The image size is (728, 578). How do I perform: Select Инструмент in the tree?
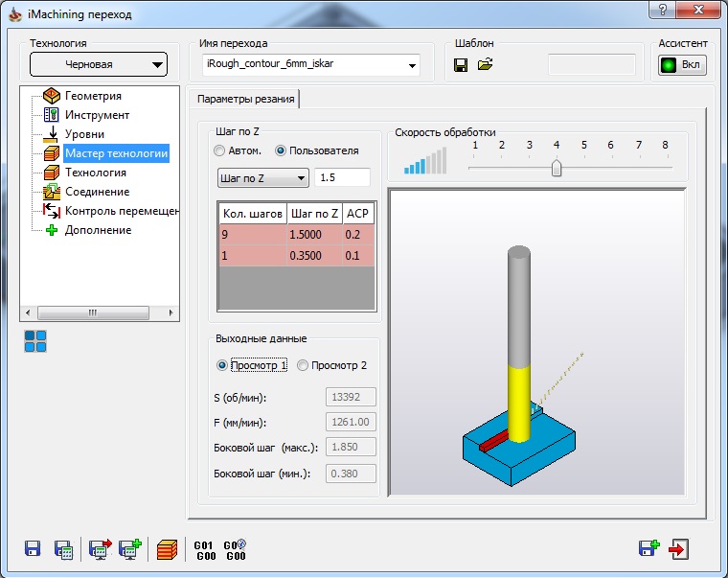tap(97, 115)
